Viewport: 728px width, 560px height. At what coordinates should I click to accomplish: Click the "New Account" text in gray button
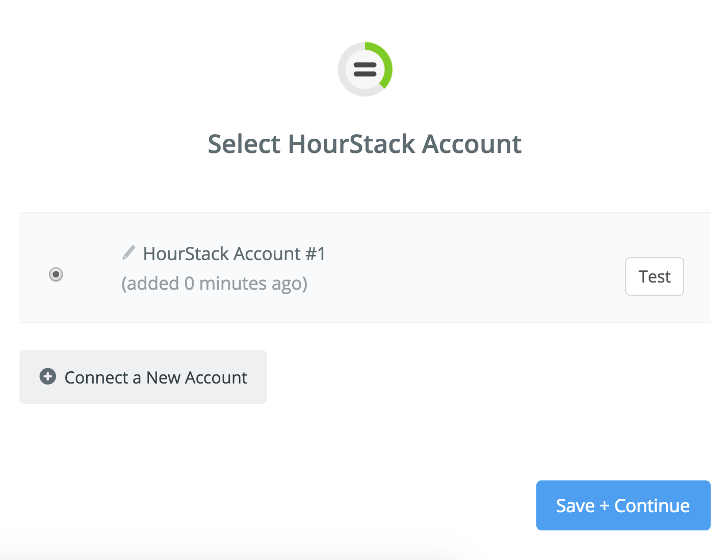point(197,378)
